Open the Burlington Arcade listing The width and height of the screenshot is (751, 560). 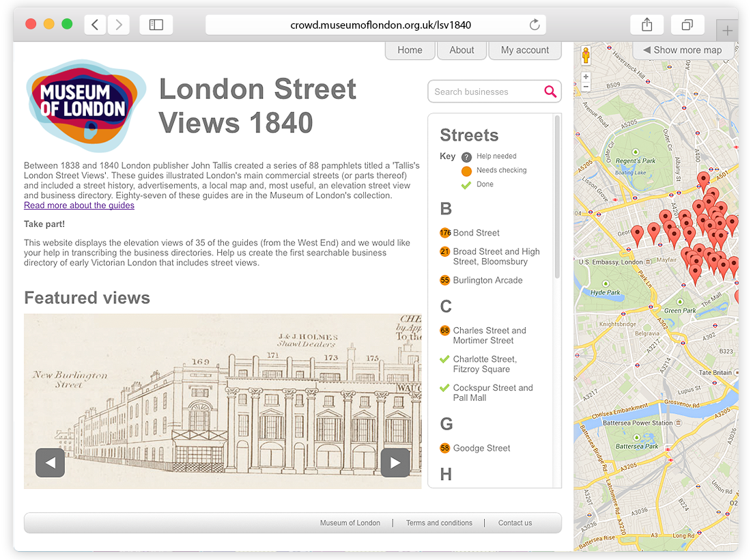coord(487,280)
